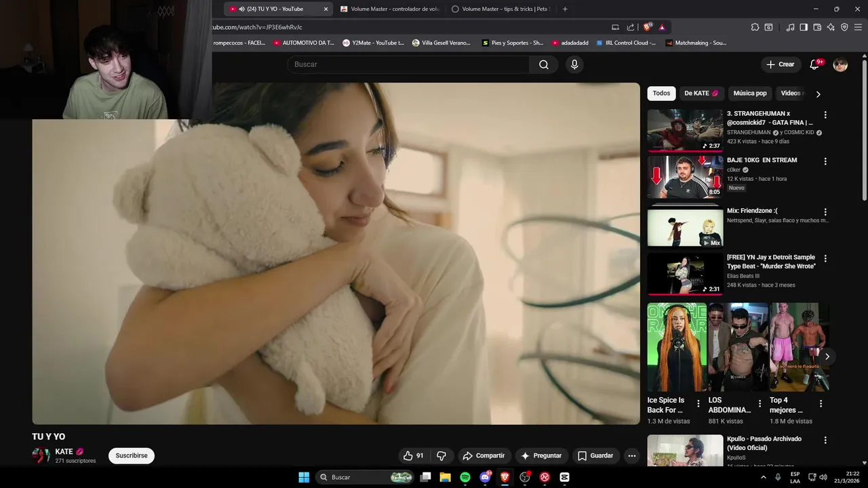Open the Windows Start menu
This screenshot has width=868, height=488.
pos(304,477)
